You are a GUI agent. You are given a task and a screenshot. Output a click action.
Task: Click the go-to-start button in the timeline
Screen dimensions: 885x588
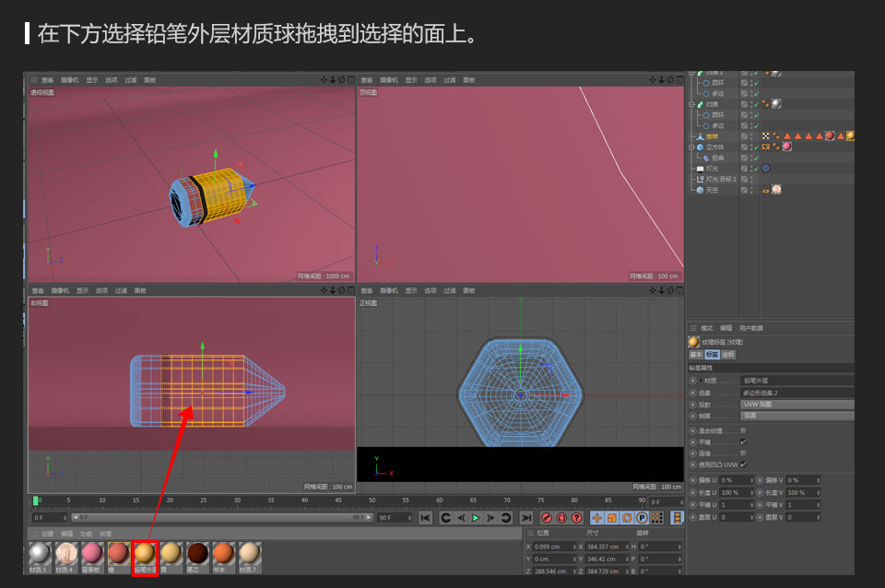426,518
